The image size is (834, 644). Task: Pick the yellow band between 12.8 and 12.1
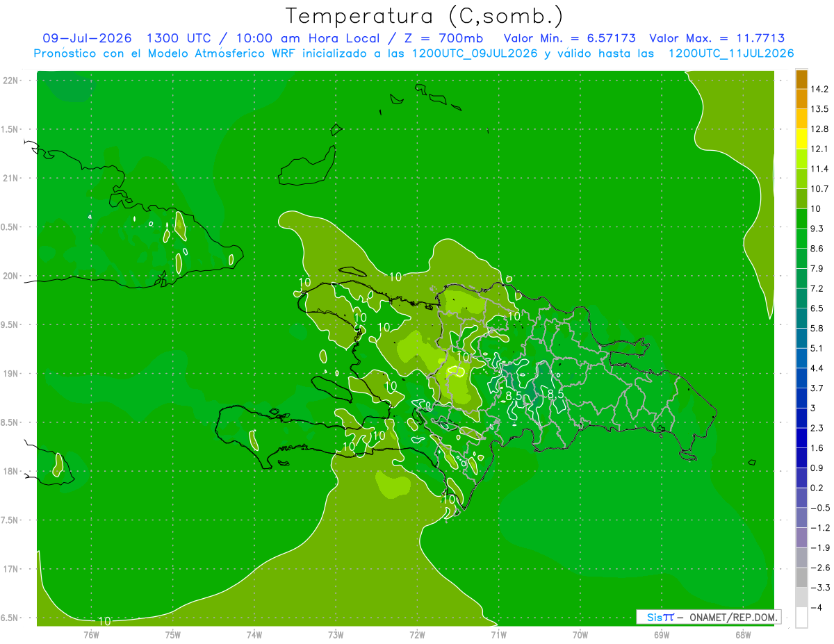click(x=801, y=138)
